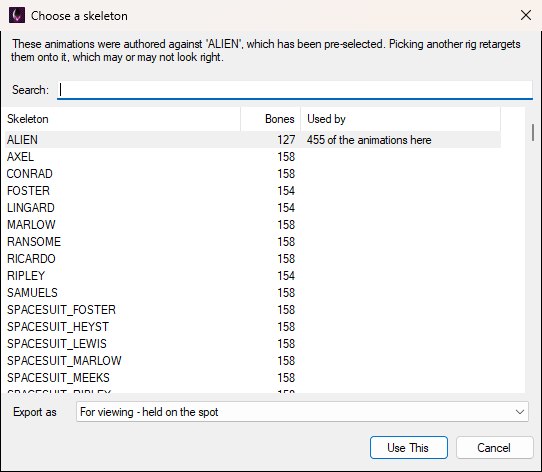Select the LINGARD skeleton row
542x472 pixels.
click(x=253, y=207)
